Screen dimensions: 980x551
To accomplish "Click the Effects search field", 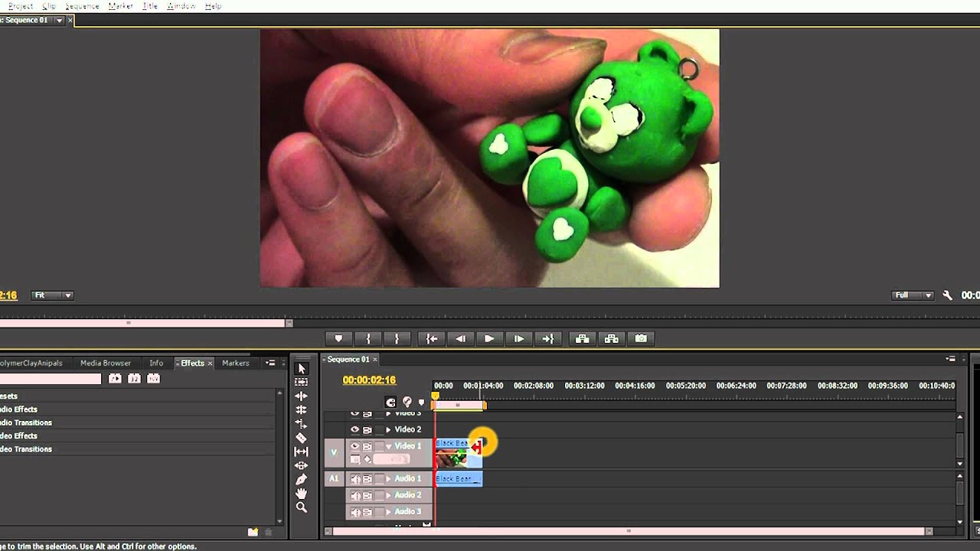I will click(x=51, y=379).
